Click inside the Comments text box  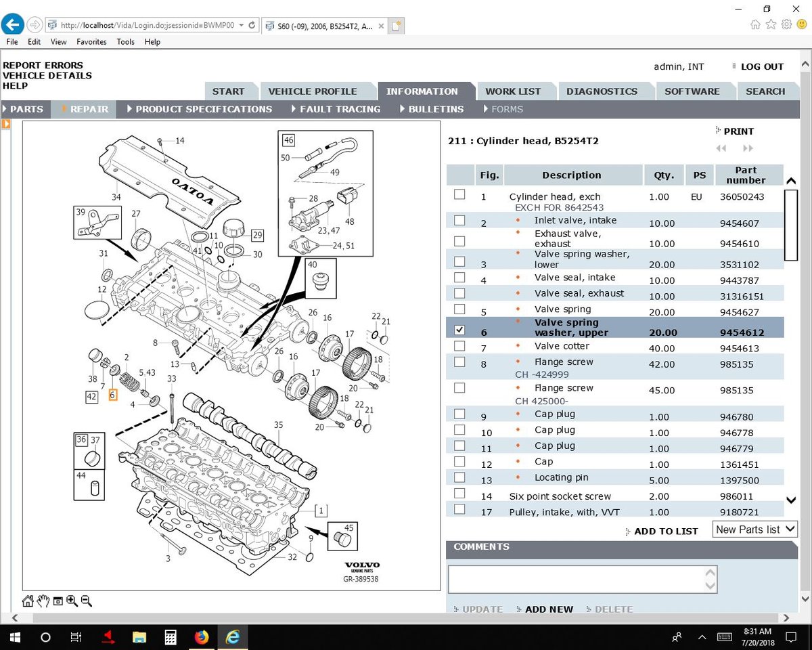[575, 580]
